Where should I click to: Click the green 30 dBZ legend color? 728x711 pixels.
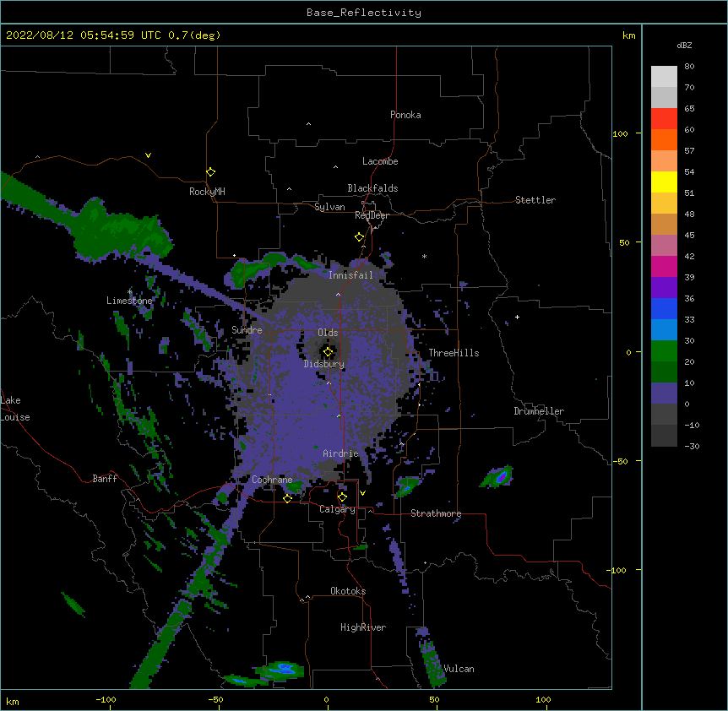[x=664, y=351]
